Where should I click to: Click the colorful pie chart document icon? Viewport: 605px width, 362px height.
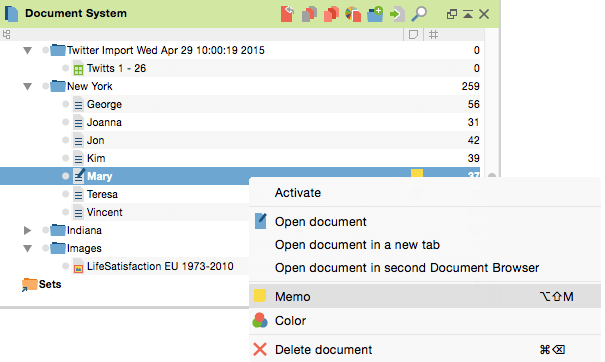[x=353, y=14]
